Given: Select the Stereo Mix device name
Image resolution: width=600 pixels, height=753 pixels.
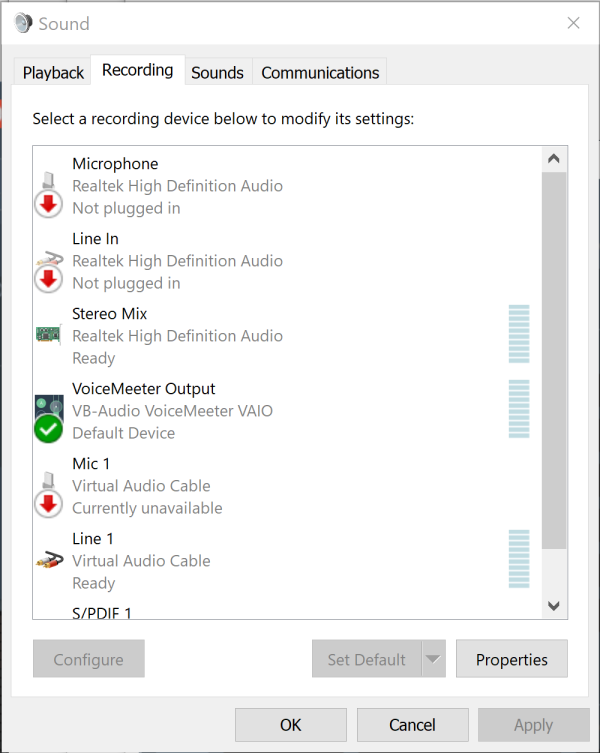Looking at the screenshot, I should [x=110, y=314].
